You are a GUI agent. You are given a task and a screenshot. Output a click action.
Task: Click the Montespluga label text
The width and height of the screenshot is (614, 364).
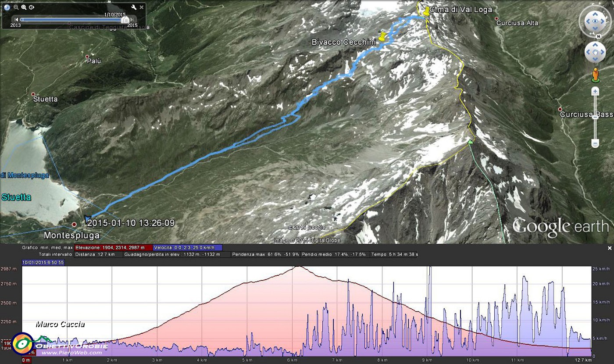point(72,236)
